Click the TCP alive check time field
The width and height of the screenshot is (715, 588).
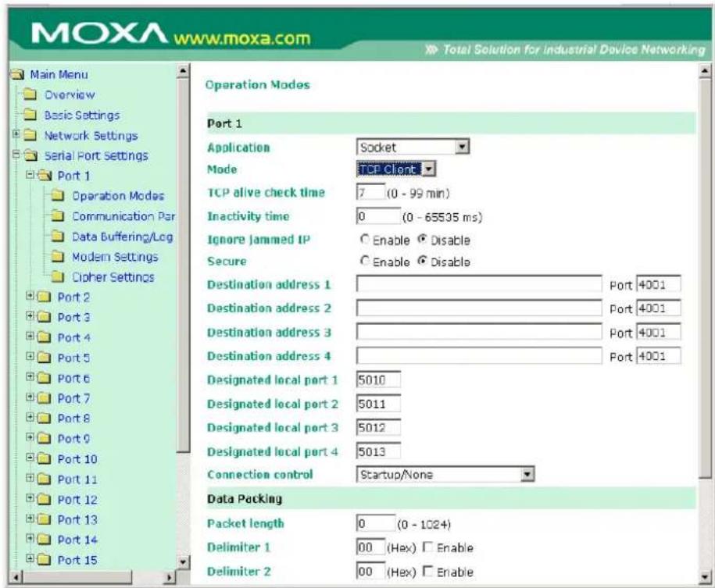(370, 192)
